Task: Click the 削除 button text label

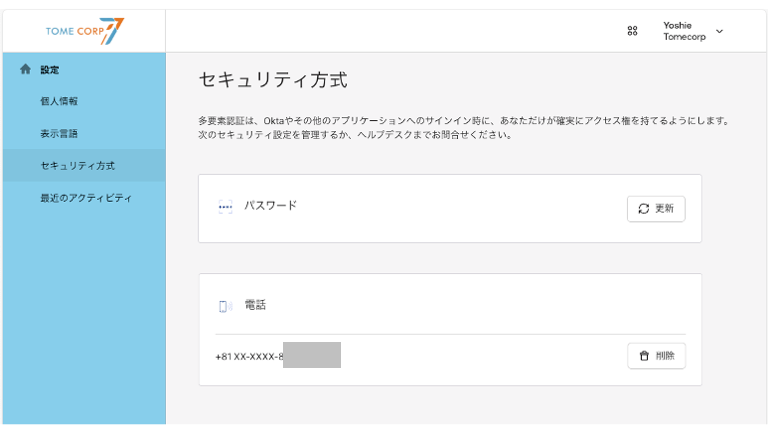Action: 665,356
